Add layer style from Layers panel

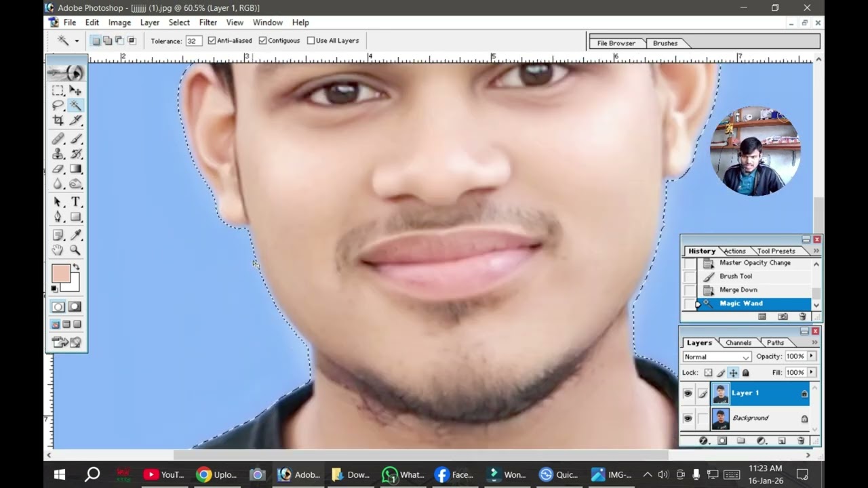point(703,441)
